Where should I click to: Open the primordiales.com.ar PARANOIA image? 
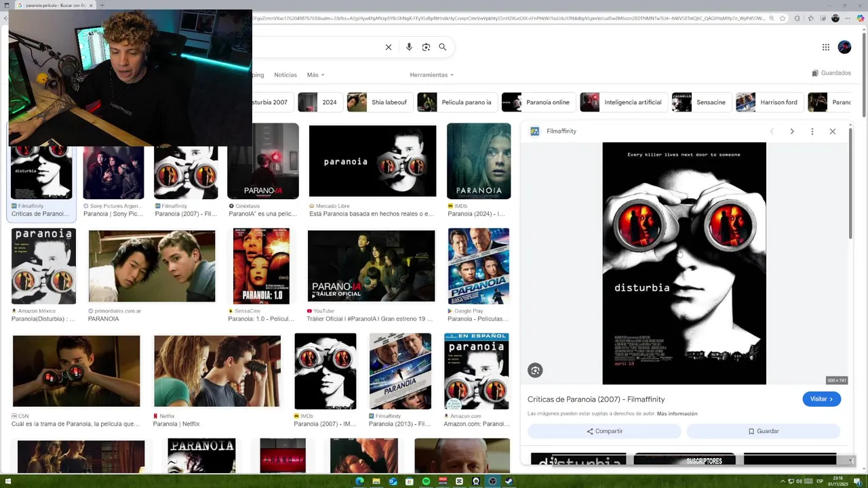click(x=152, y=266)
